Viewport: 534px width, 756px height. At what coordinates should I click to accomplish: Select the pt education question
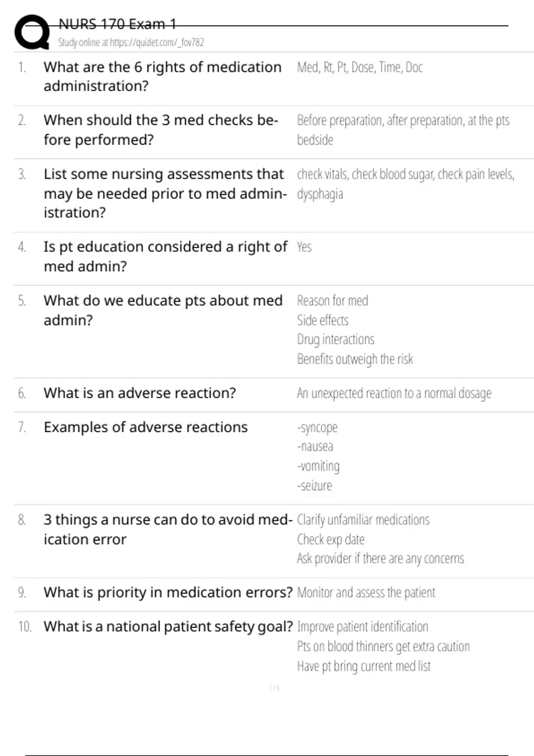tap(165, 256)
